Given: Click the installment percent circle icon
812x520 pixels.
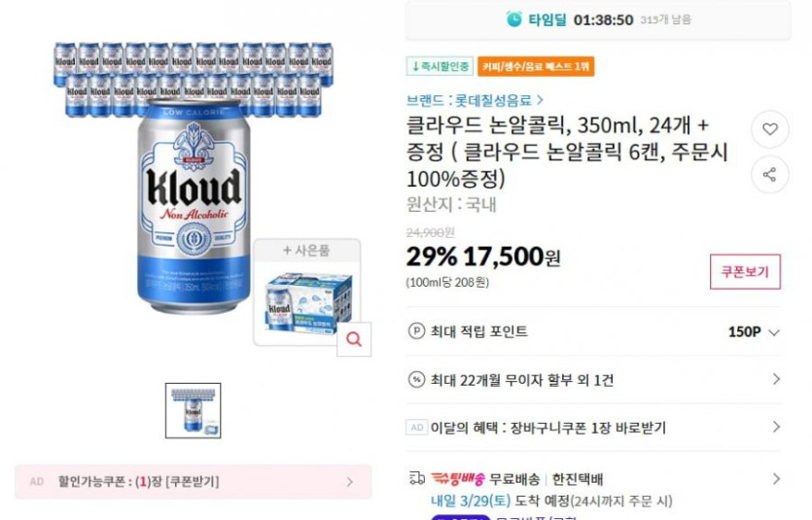Looking at the screenshot, I should [x=416, y=379].
